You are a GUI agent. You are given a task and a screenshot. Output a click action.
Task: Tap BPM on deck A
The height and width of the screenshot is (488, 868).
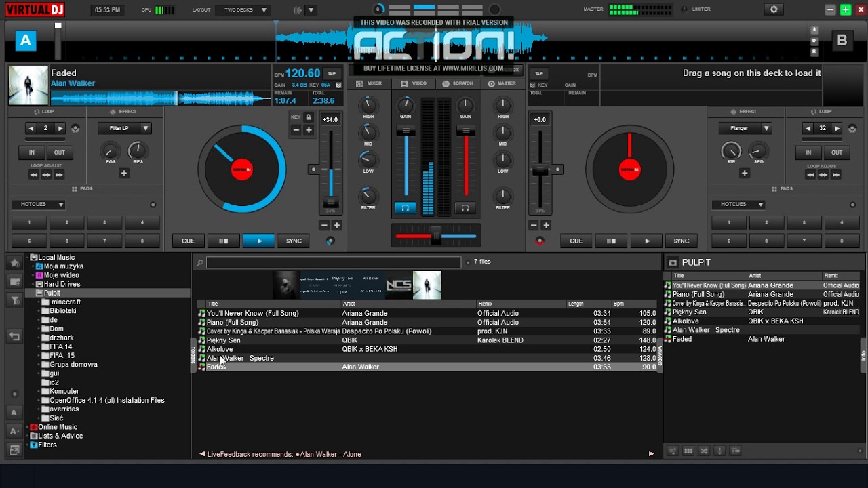click(x=332, y=73)
